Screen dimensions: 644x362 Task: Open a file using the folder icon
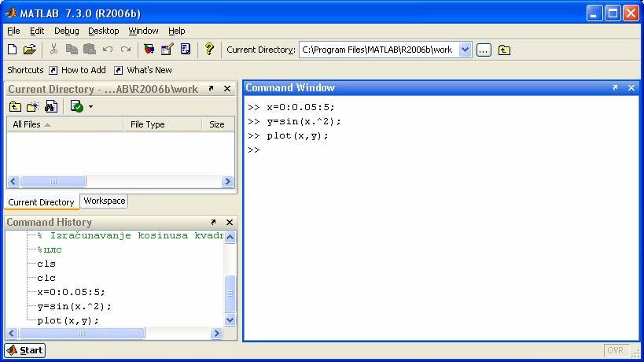[x=30, y=50]
